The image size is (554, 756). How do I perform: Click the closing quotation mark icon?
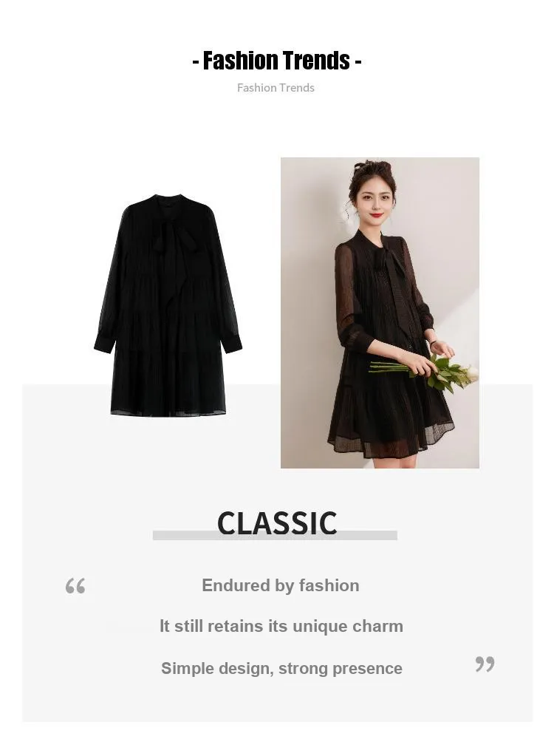[x=485, y=664]
